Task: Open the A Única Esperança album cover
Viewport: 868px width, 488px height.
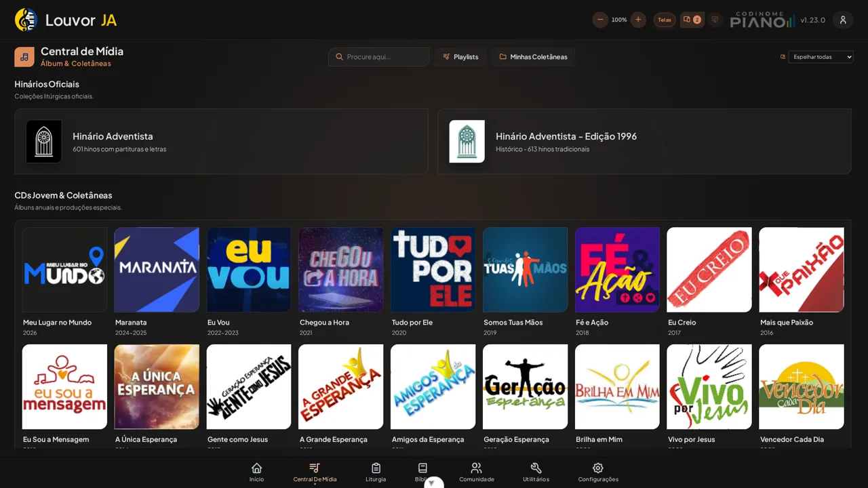Action: [x=157, y=387]
